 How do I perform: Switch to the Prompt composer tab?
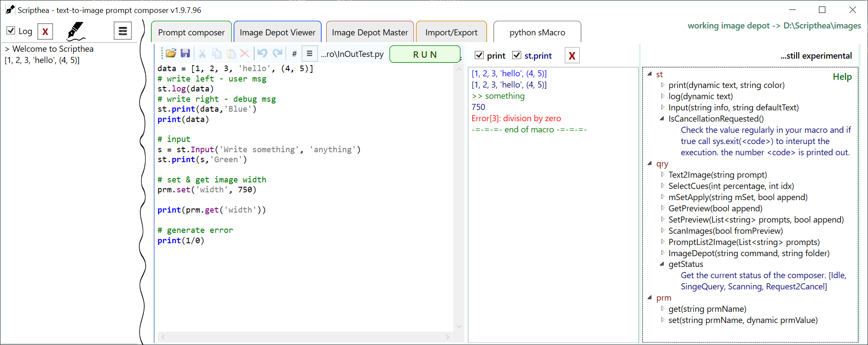(x=191, y=32)
